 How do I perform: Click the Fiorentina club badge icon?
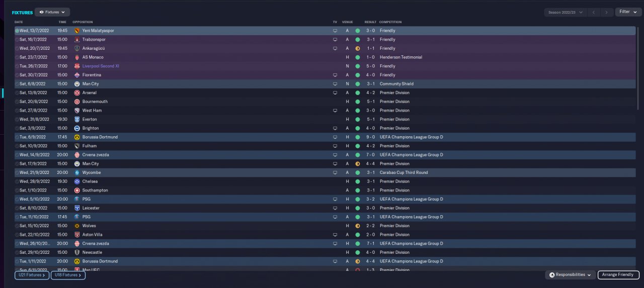(x=77, y=75)
